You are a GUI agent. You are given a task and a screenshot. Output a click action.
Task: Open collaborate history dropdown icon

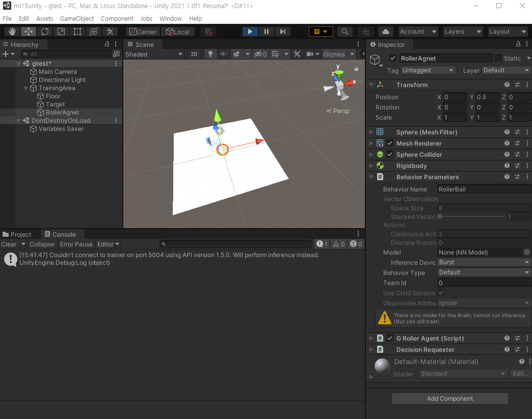[321, 32]
